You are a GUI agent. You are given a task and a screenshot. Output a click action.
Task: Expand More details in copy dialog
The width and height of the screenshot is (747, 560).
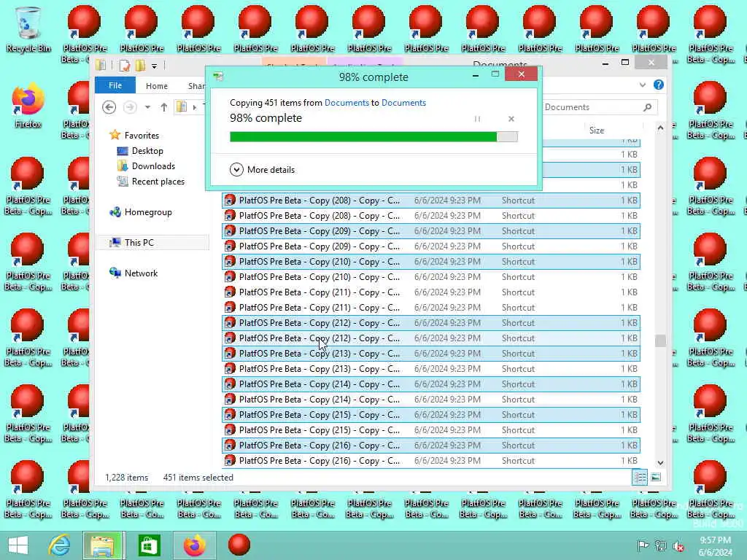coord(262,169)
